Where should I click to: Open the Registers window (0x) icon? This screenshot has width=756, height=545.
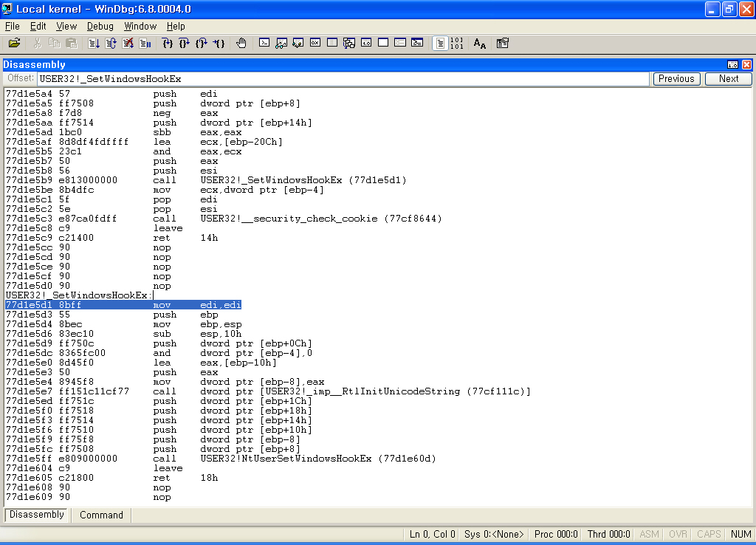coord(315,44)
